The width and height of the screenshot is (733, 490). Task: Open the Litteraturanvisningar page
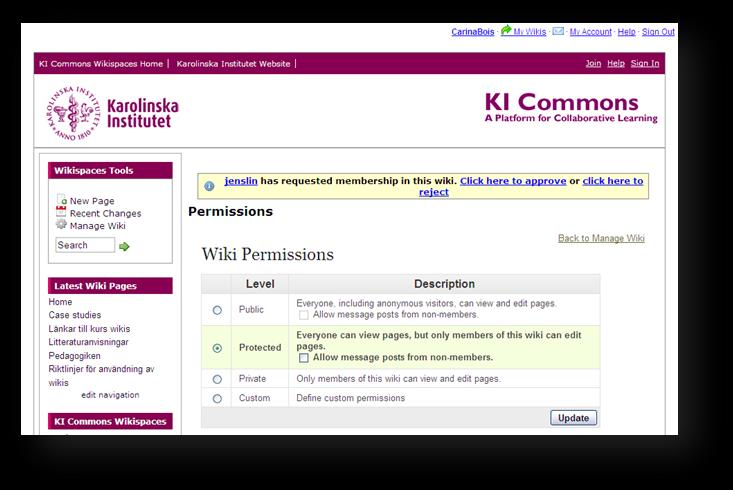point(88,342)
